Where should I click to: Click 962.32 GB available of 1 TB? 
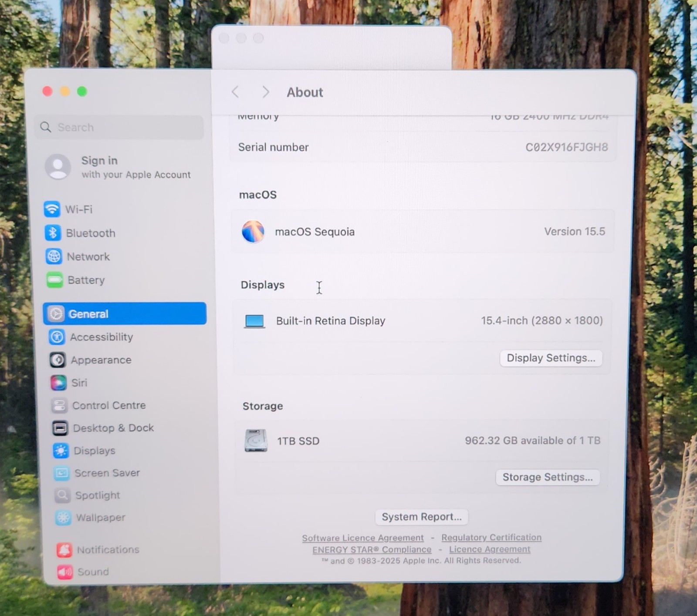[x=533, y=441]
